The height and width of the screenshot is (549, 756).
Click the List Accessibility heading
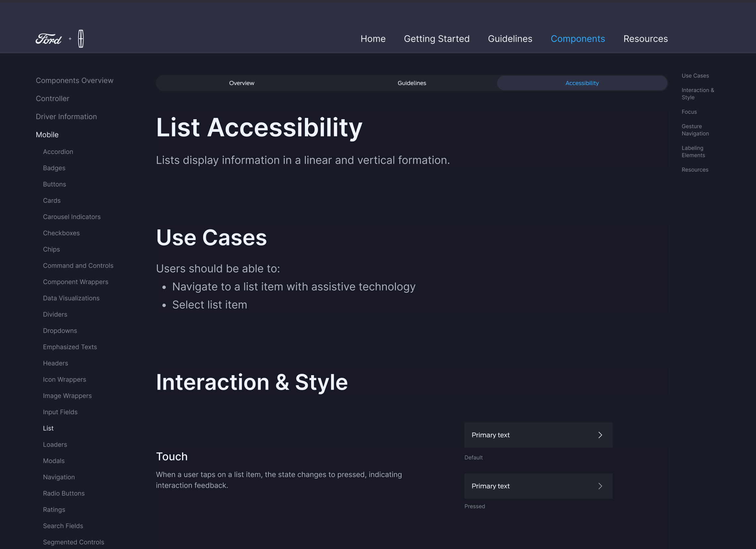pyautogui.click(x=259, y=128)
